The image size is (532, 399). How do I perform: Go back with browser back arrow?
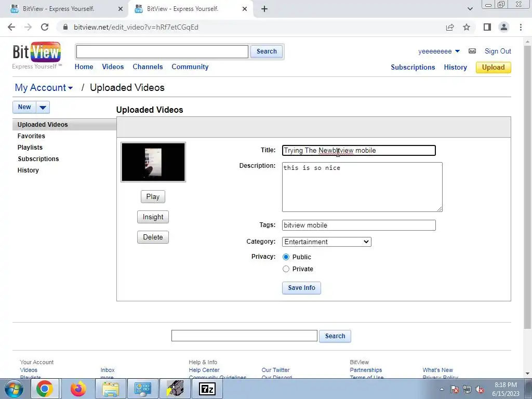pos(11,27)
